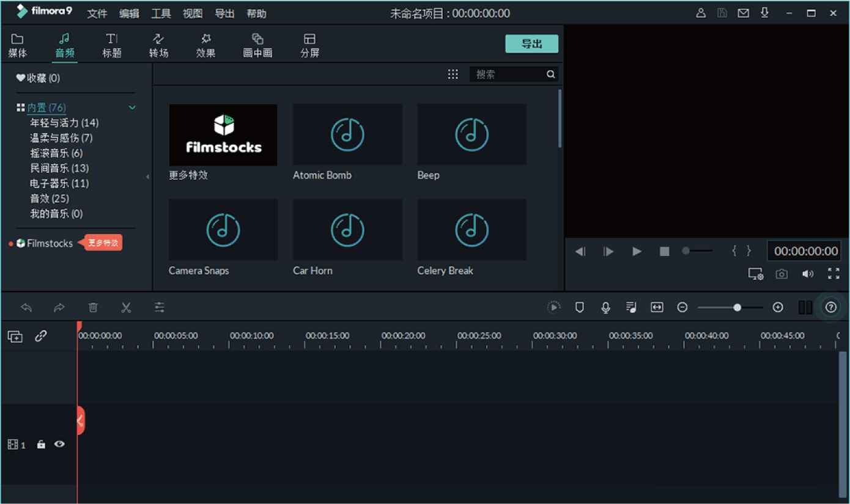
Task: Collapse the sidebar with the small arrow
Action: [x=147, y=177]
